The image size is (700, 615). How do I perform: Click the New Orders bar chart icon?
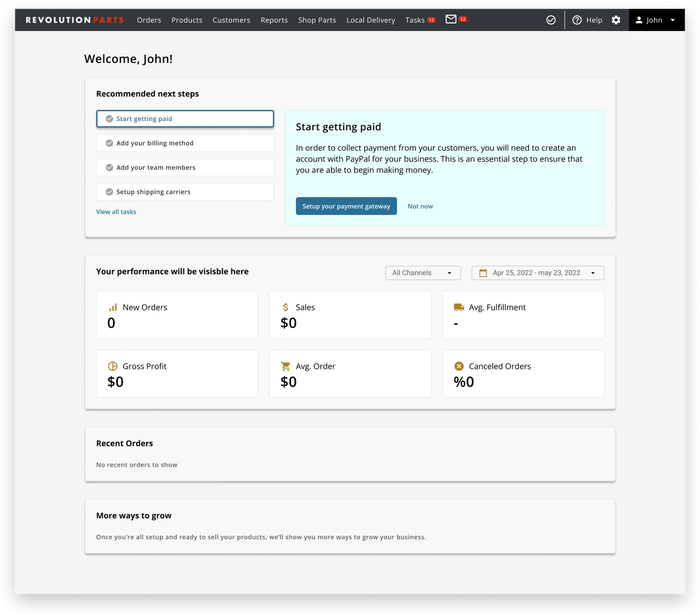click(113, 307)
